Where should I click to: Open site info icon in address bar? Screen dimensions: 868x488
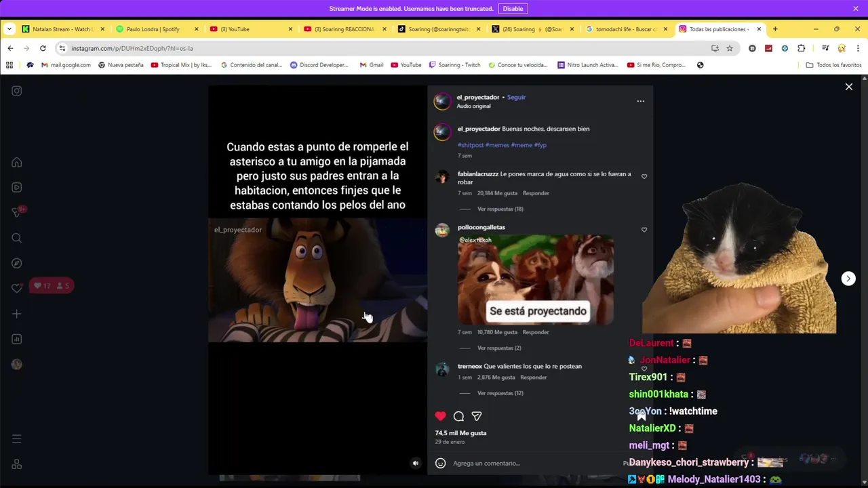click(x=62, y=48)
